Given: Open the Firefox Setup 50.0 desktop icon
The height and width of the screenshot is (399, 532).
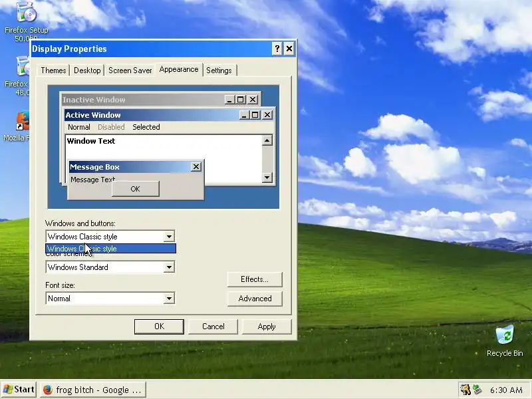Looking at the screenshot, I should point(27,21).
